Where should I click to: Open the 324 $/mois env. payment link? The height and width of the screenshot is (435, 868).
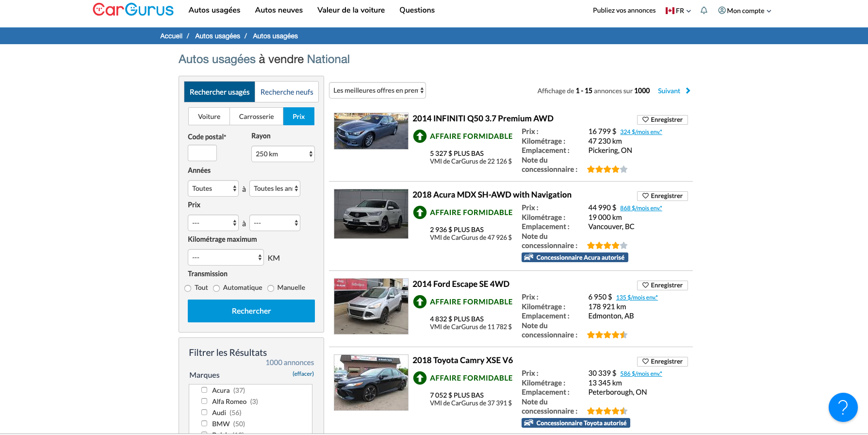point(641,132)
